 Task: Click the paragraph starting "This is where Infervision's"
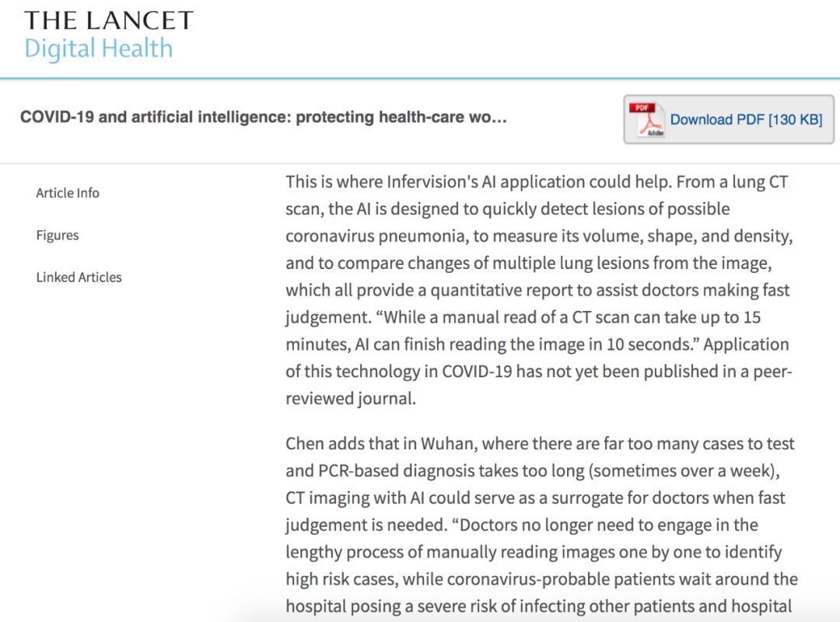(x=537, y=290)
